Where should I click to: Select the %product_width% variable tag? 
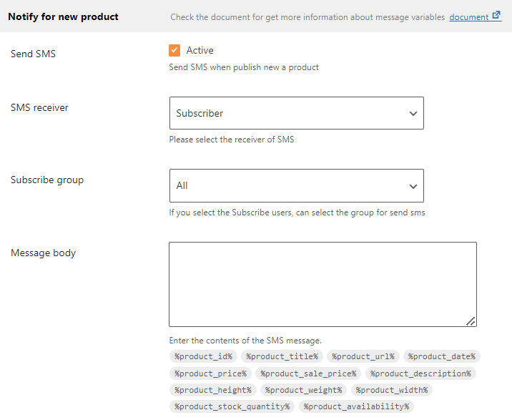392,390
